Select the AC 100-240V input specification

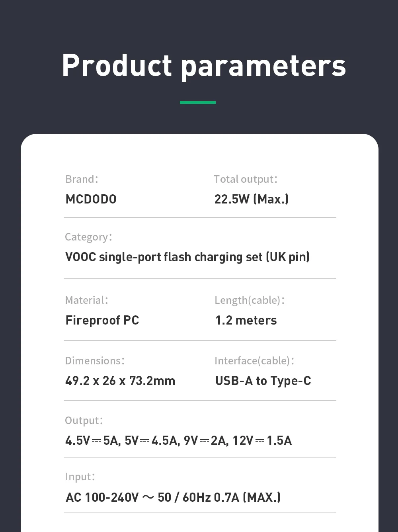pyautogui.click(x=173, y=497)
